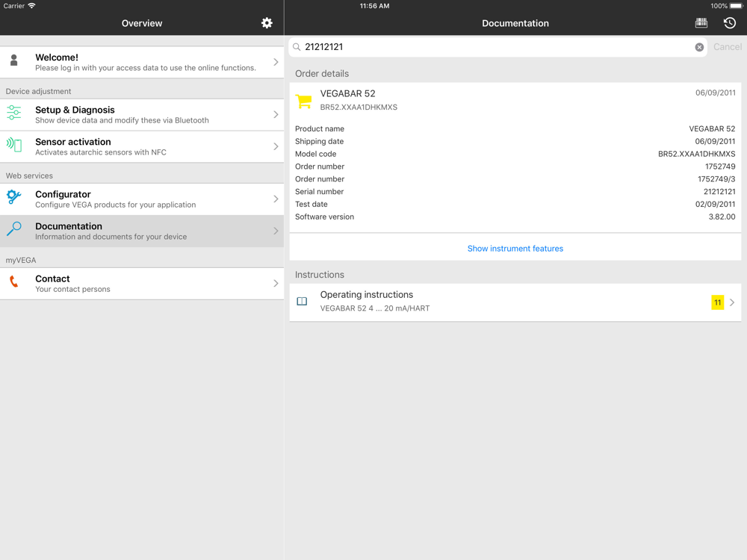Clear the search field text
The image size is (747, 560).
click(699, 47)
